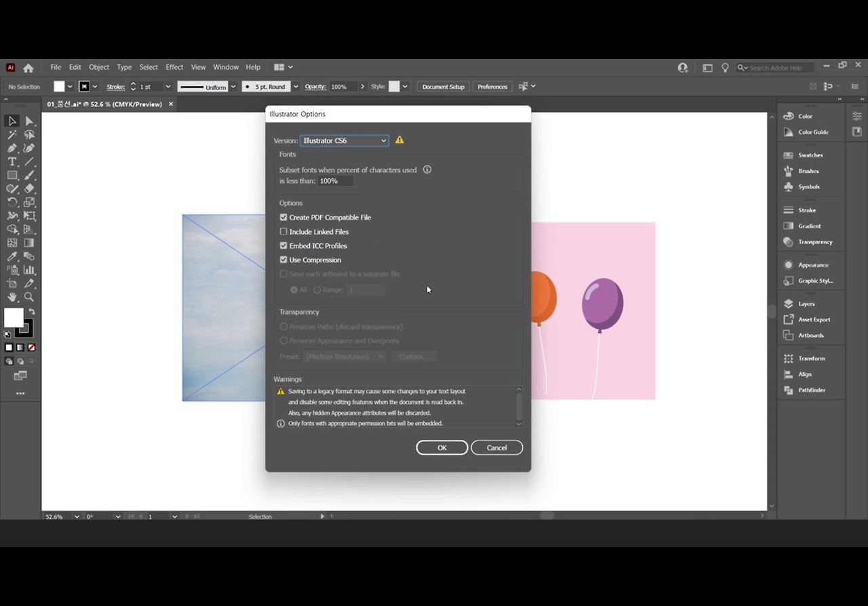Select the Direct Selection tool
Screen dimensions: 868x606
(x=29, y=121)
